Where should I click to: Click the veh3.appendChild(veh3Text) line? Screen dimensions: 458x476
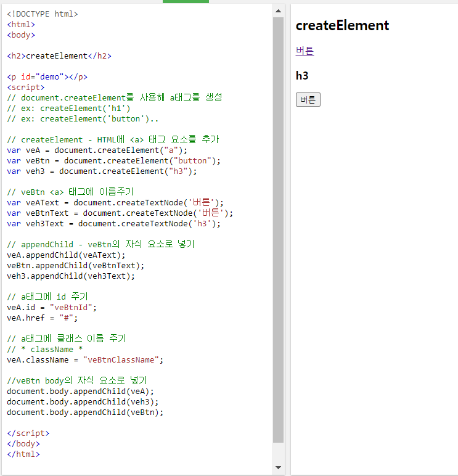pos(71,276)
